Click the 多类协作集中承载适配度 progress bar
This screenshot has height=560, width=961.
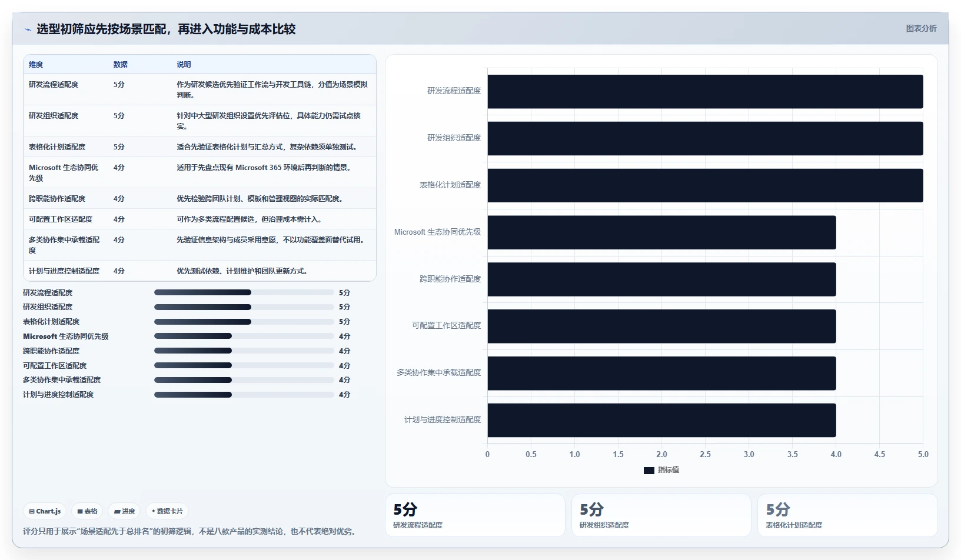[x=244, y=380]
